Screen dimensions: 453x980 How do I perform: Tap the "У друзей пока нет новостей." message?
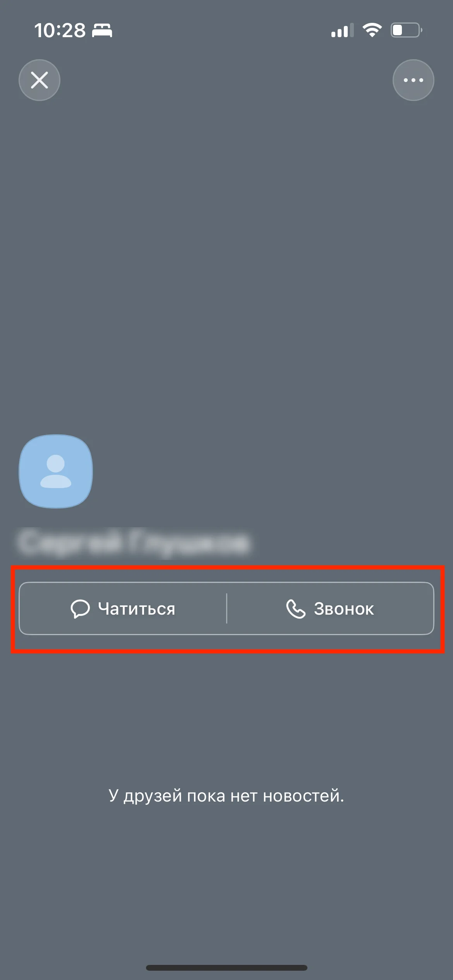tap(226, 796)
